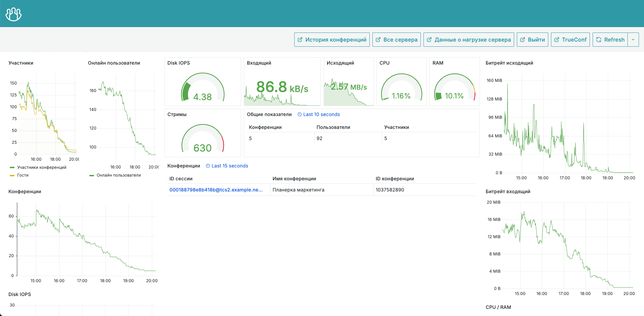Click the Last 15 seconds time label
The height and width of the screenshot is (316, 644).
coord(230,166)
